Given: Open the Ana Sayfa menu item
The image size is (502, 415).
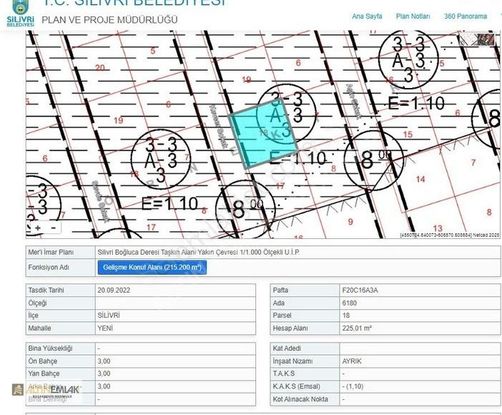Looking at the screenshot, I should [367, 16].
